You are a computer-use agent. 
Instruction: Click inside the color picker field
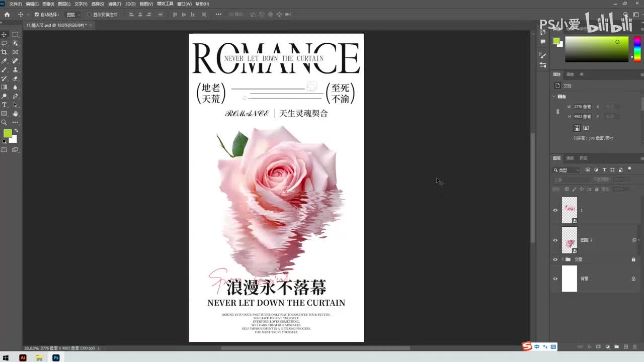click(597, 49)
